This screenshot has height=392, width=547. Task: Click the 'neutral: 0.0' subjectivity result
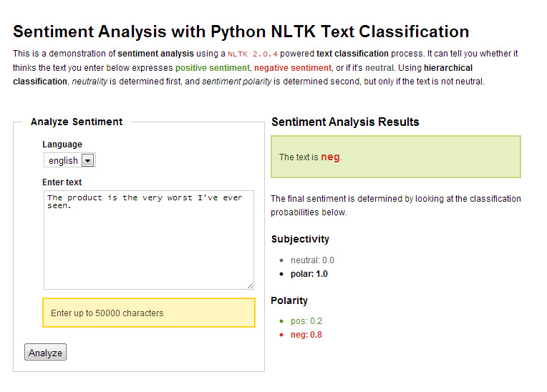pyautogui.click(x=312, y=260)
